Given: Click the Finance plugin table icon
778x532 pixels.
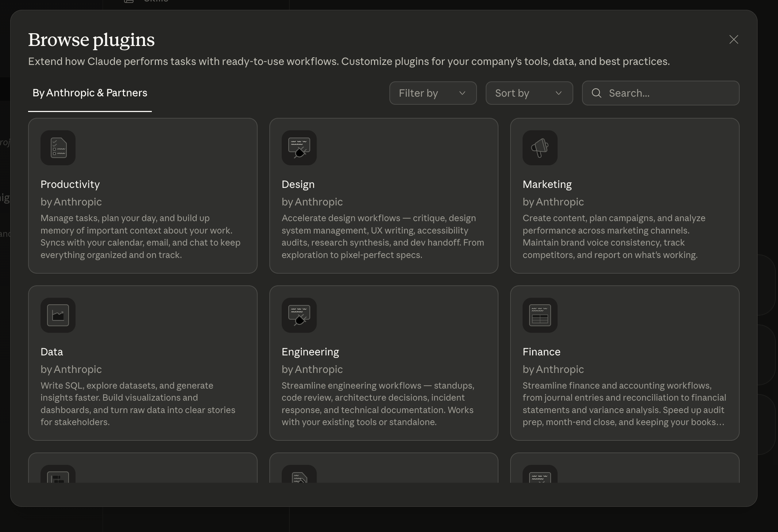Looking at the screenshot, I should pos(540,315).
